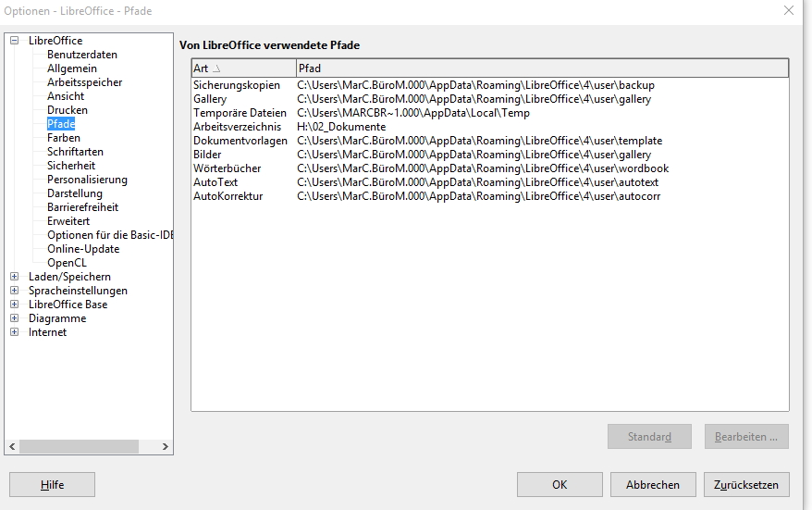Select the Arbeitsverzeichnis path row
The width and height of the screenshot is (812, 510).
[x=489, y=127]
